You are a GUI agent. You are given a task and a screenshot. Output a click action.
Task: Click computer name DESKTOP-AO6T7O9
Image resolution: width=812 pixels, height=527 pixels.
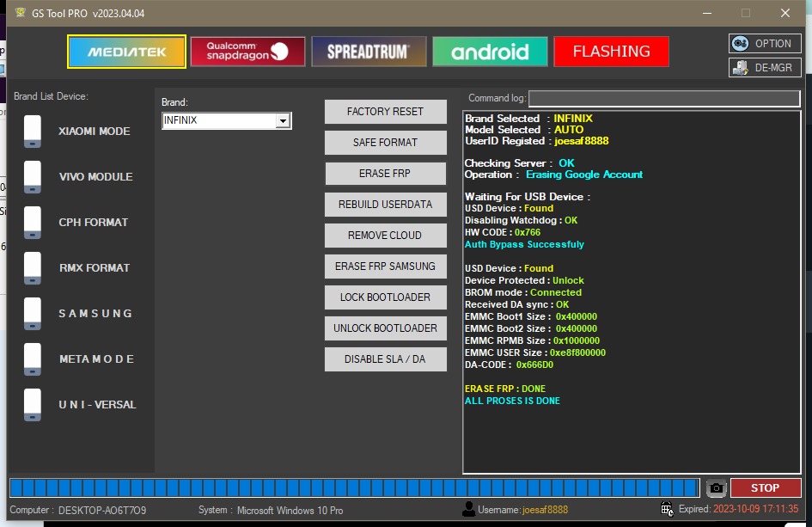coord(102,511)
